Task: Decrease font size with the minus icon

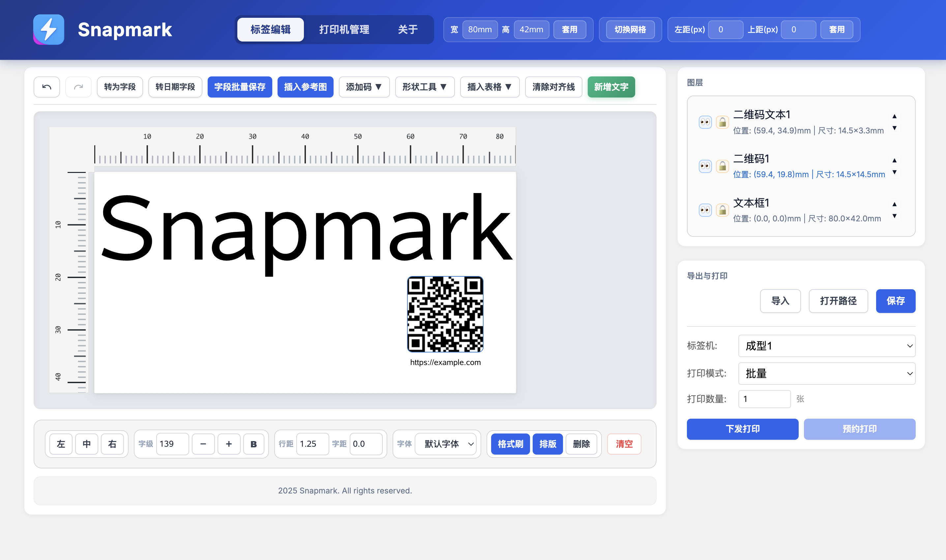Action: (x=203, y=444)
